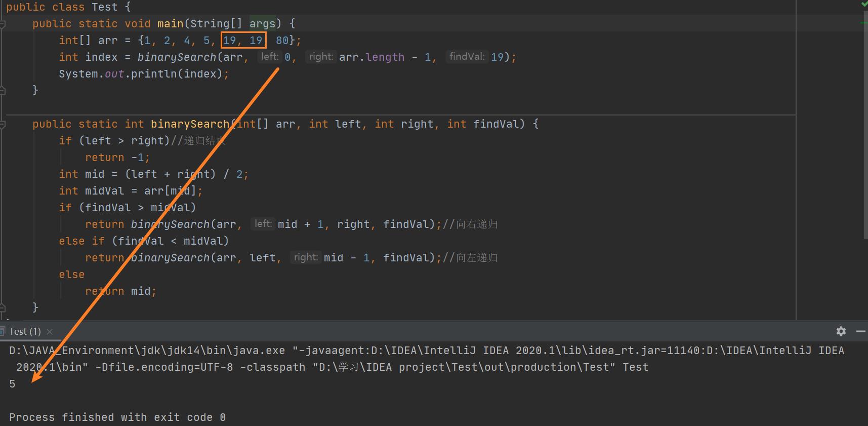
Task: Click the 'right:' hint before arr.length
Action: [321, 57]
